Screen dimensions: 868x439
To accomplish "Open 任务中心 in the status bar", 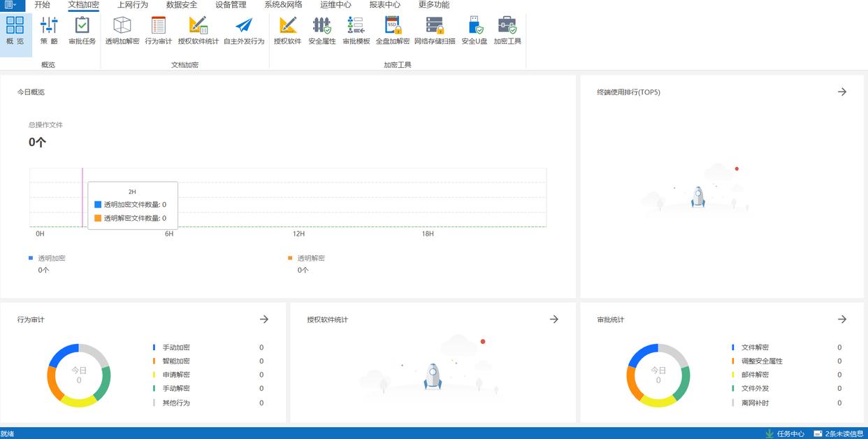I will click(786, 433).
